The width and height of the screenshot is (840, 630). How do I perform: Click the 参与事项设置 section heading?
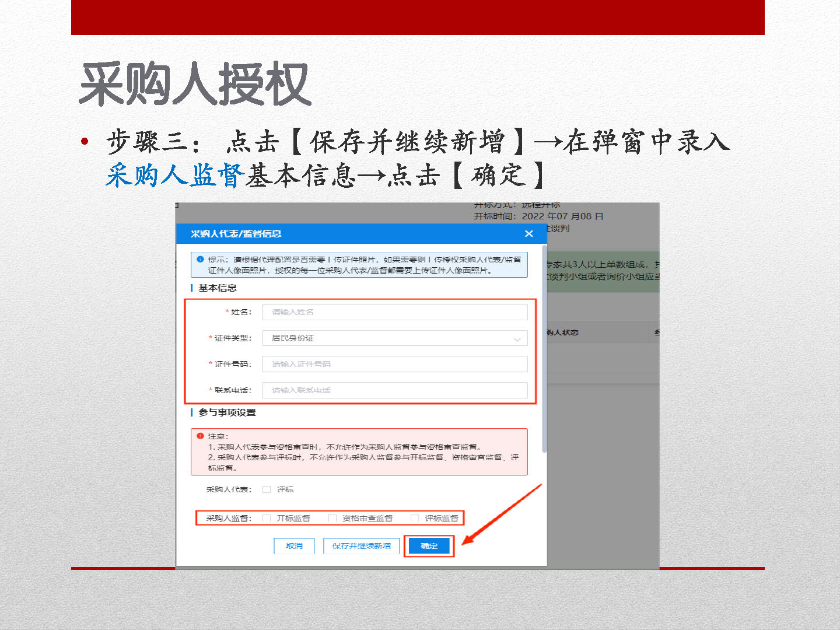227,412
